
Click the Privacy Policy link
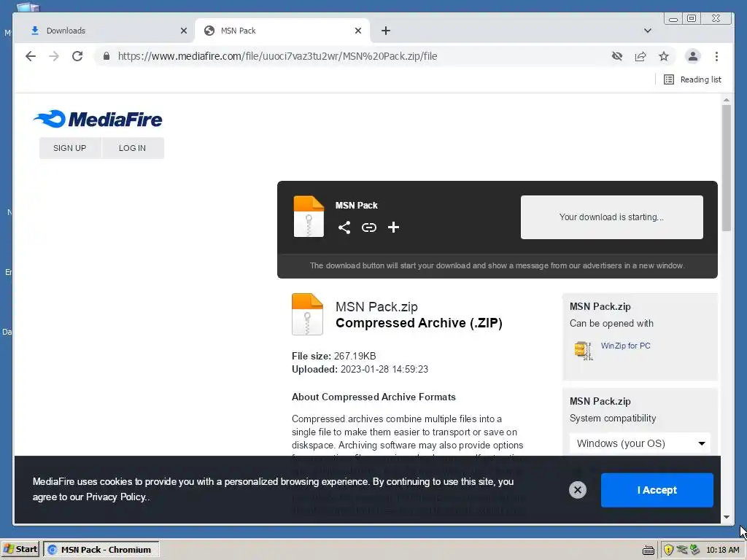[116, 497]
